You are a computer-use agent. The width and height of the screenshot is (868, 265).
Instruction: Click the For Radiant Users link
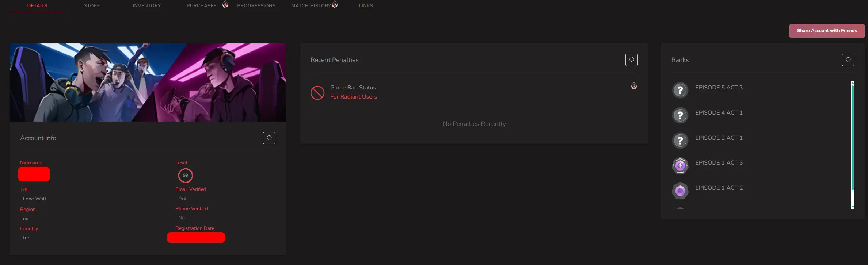click(x=353, y=97)
